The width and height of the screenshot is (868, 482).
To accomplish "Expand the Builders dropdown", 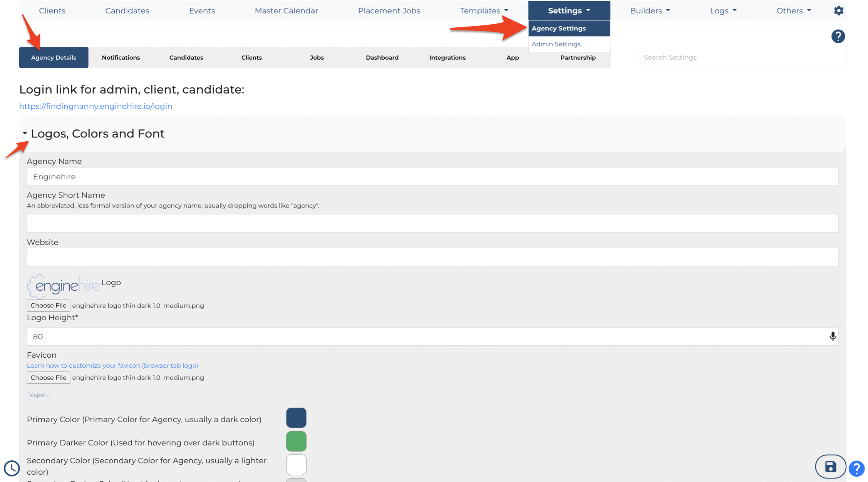I will coord(650,10).
